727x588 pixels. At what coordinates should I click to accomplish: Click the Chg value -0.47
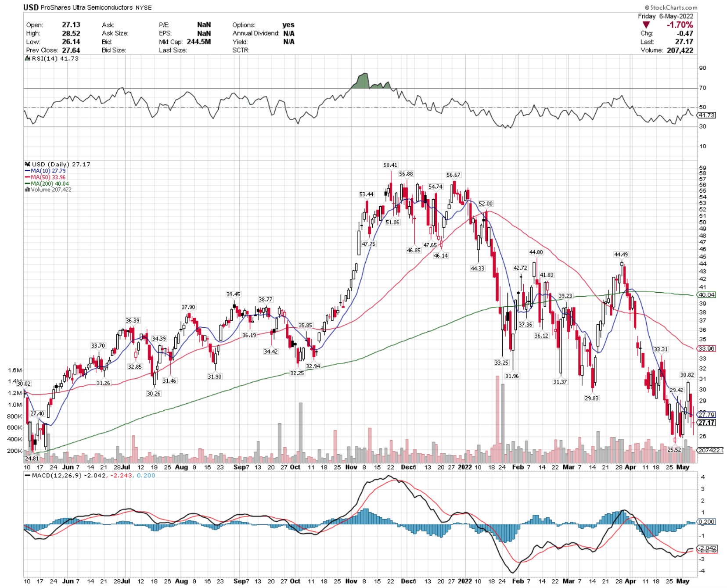coord(685,33)
